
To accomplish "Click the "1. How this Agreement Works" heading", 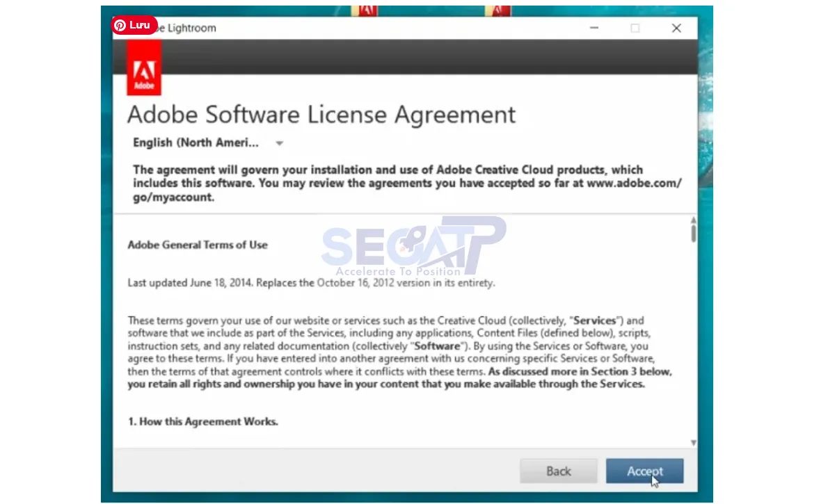I will [x=202, y=421].
